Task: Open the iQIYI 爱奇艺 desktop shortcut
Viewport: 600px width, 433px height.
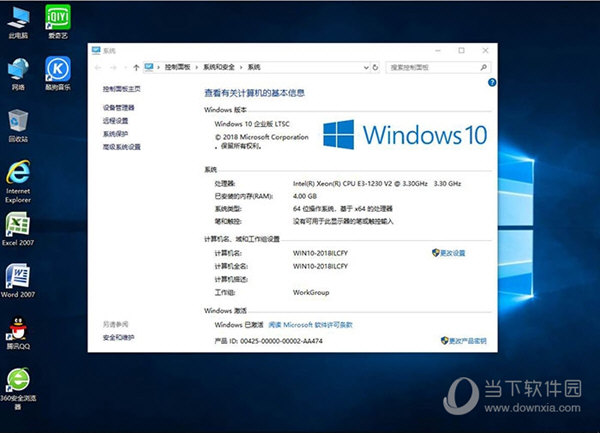Action: [x=58, y=22]
